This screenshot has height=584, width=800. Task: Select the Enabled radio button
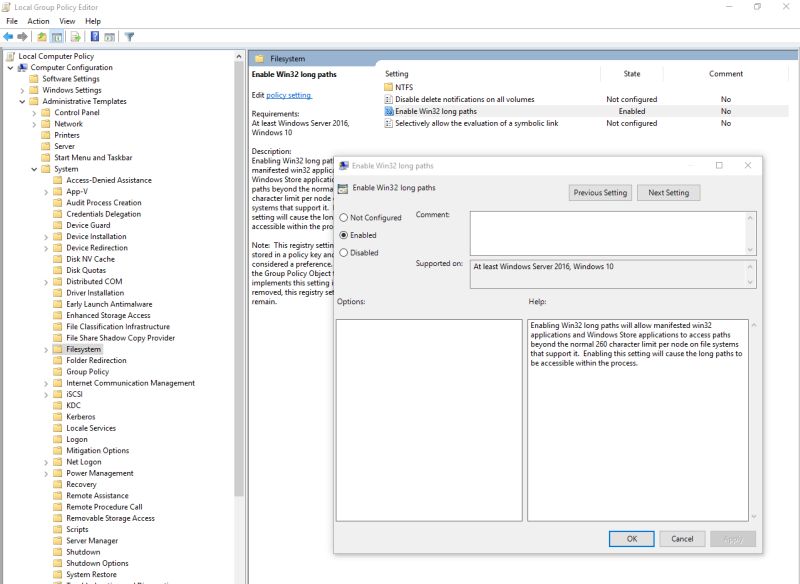(344, 235)
